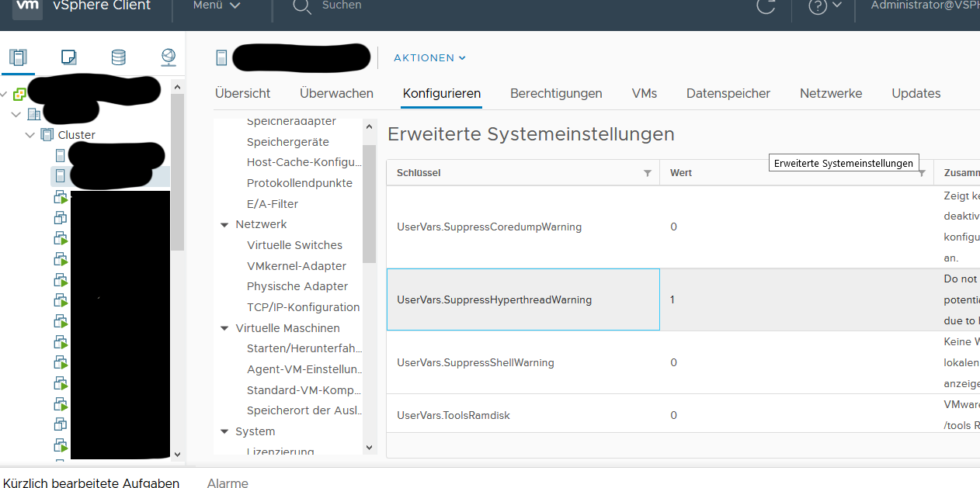Click Alarme at the bottom bar
The image size is (980, 488).
coord(227,483)
